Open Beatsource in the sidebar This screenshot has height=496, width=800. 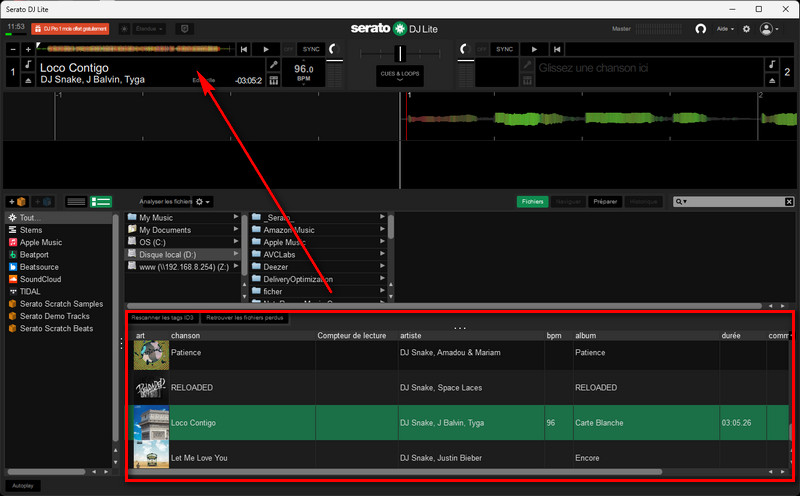click(x=59, y=266)
